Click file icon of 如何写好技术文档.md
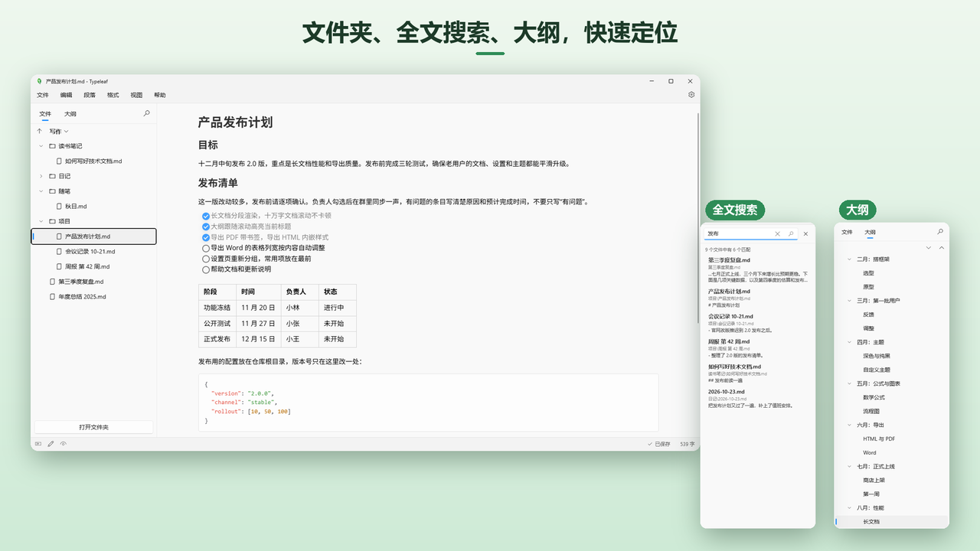The height and width of the screenshot is (551, 980). pos(59,161)
